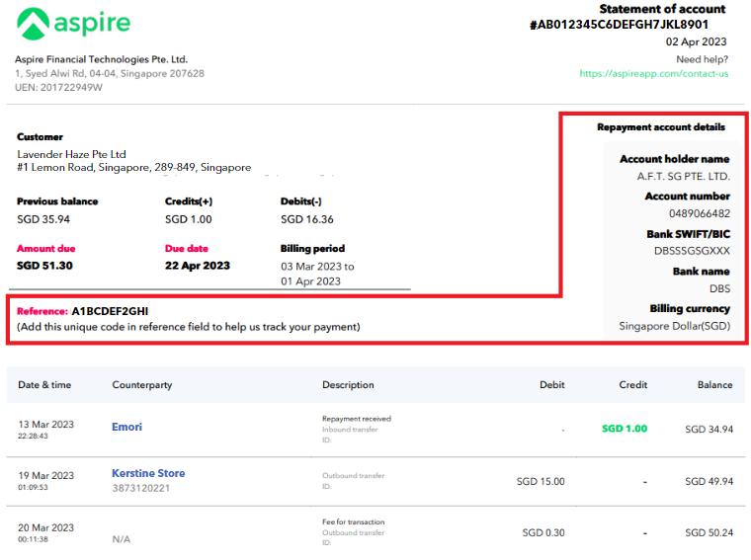
Task: Click the N/A counterparty cell
Action: click(x=122, y=539)
